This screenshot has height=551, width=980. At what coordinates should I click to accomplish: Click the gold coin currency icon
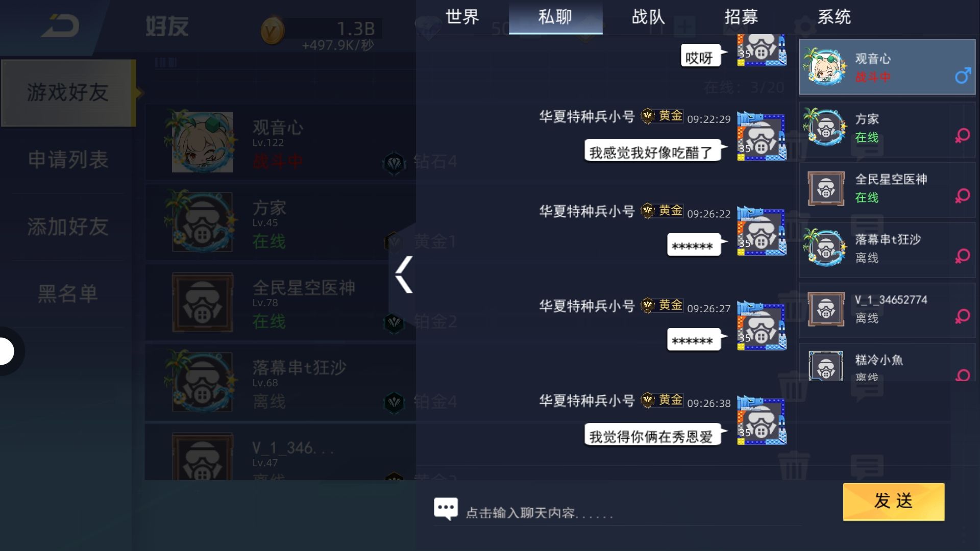click(x=272, y=32)
